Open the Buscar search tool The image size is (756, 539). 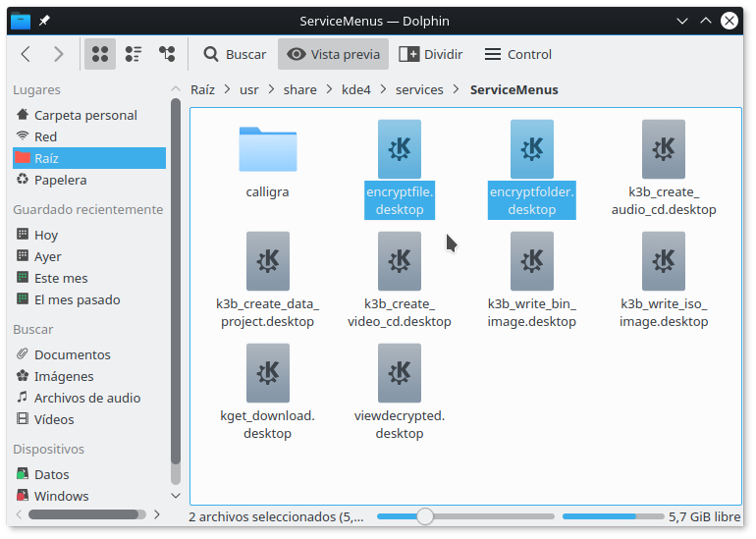point(235,54)
